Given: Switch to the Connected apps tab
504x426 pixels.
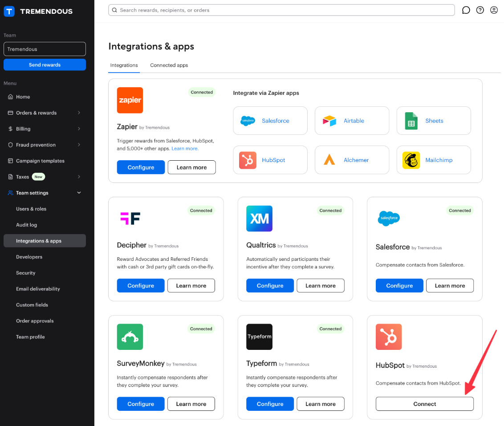Looking at the screenshot, I should pos(169,65).
